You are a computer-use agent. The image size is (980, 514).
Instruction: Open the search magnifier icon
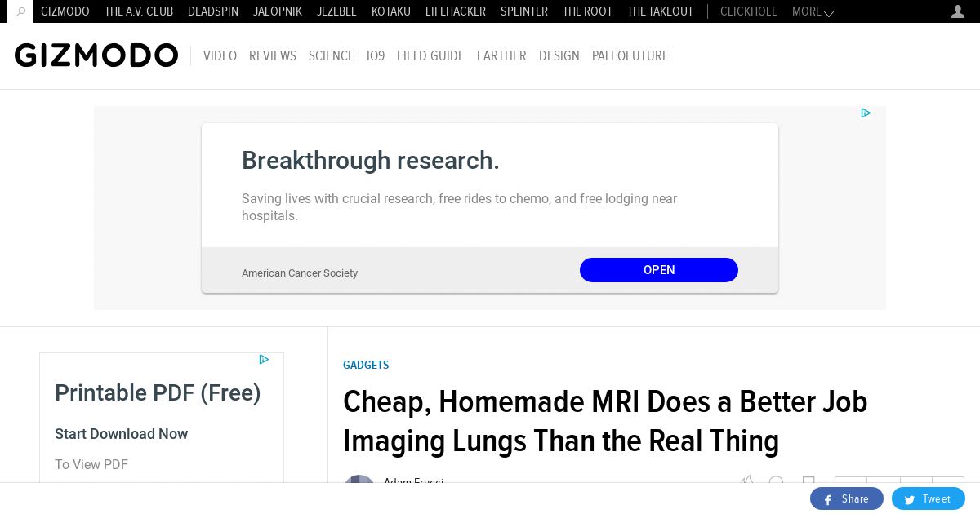(x=21, y=11)
